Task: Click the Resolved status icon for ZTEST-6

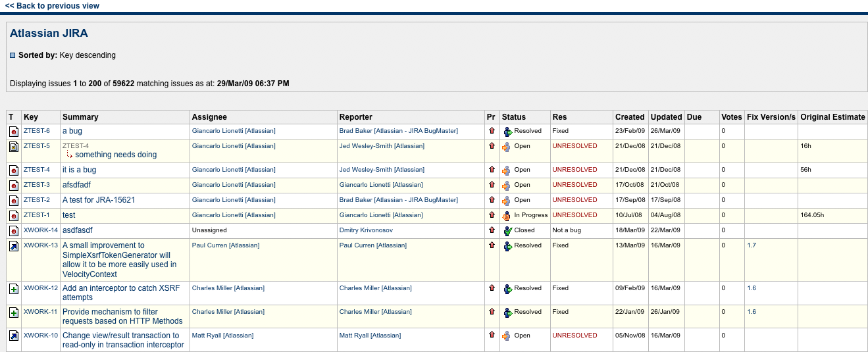Action: pyautogui.click(x=507, y=132)
